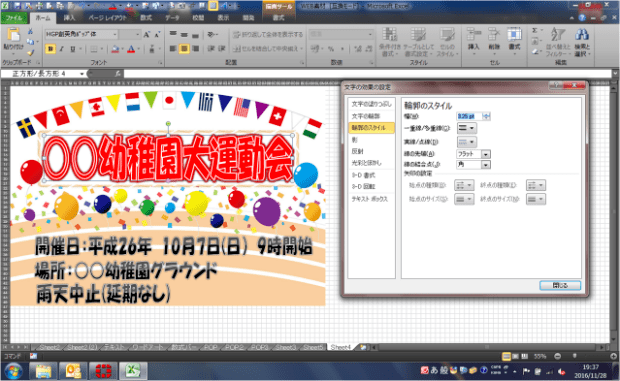Select 文字の塗りつぶし in dialog sidebar
This screenshot has height=381, width=620.
point(371,104)
